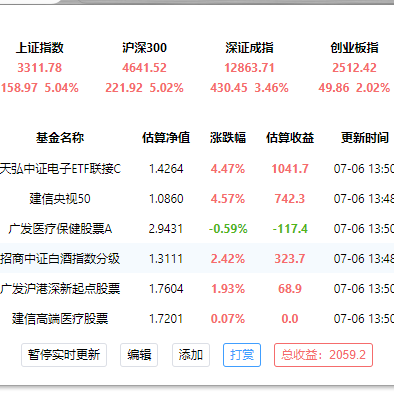Click the 暂停实时更新 button
Viewport: 394px width, 394px height.
tap(64, 355)
